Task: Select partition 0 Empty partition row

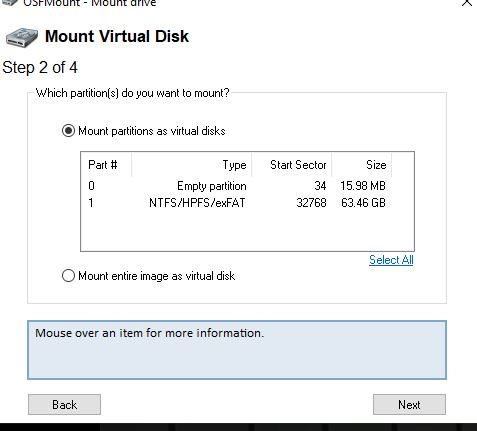Action: point(237,186)
